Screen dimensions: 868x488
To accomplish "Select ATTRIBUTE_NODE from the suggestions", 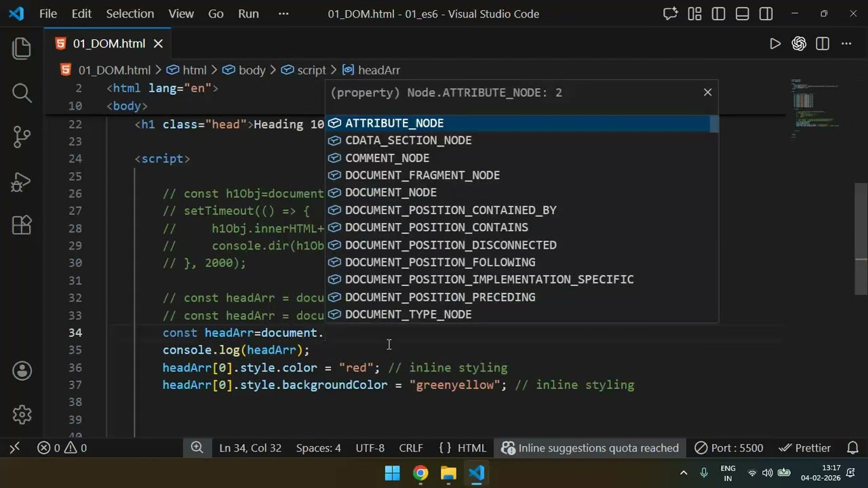I will 521,123.
